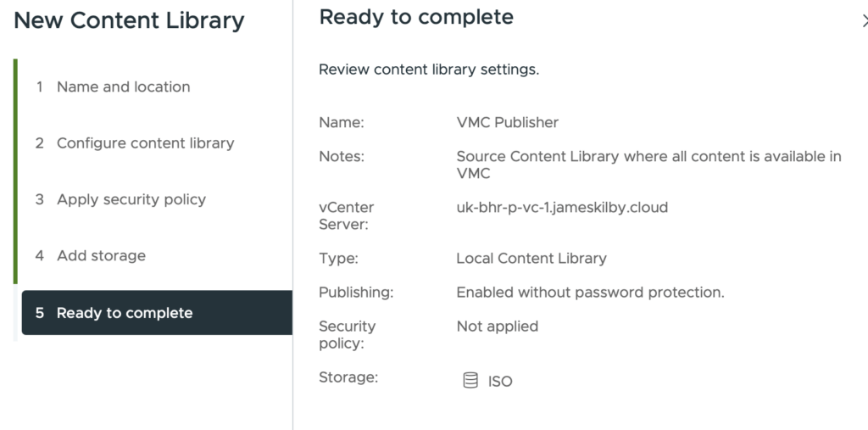This screenshot has height=430, width=868.
Task: Click the uk-bhr-p-vc-1.jameskilby.cloud server value
Action: (561, 207)
